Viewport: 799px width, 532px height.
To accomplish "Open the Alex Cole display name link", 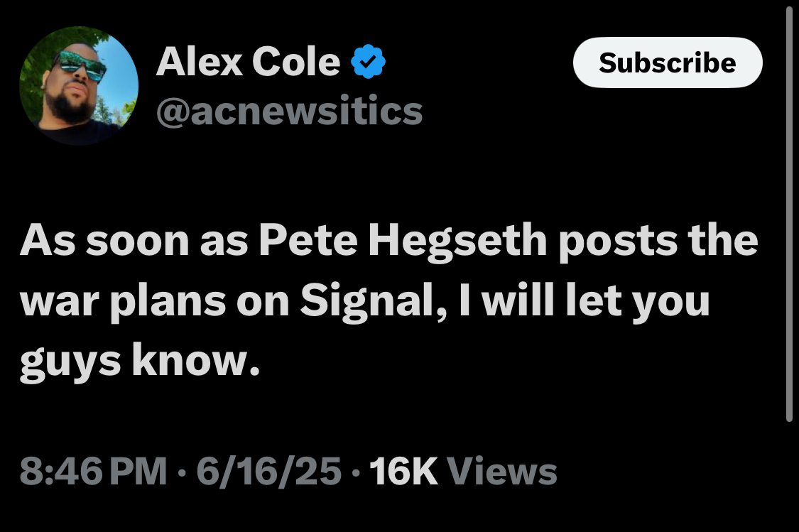I will [248, 62].
